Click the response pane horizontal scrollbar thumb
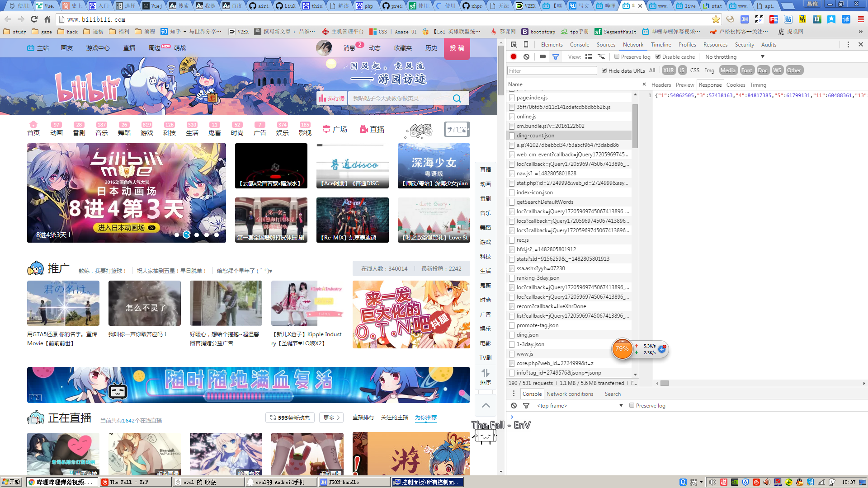 [664, 383]
